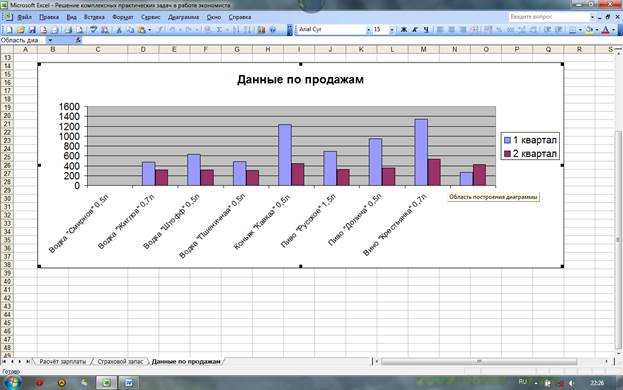Open the Word icon in taskbar
Screen dimensions: 623x390
tap(129, 383)
